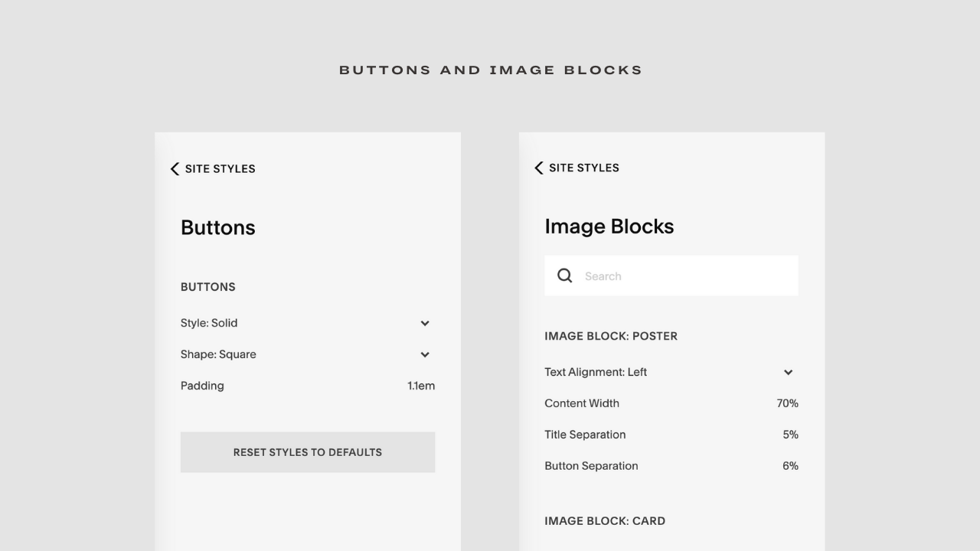This screenshot has height=551, width=980.
Task: Open the Shape: Square dropdown arrow
Action: 425,354
